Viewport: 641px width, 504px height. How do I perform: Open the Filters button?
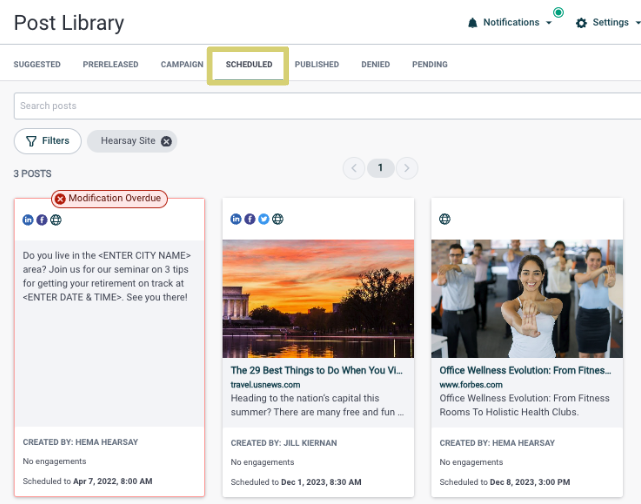click(47, 141)
